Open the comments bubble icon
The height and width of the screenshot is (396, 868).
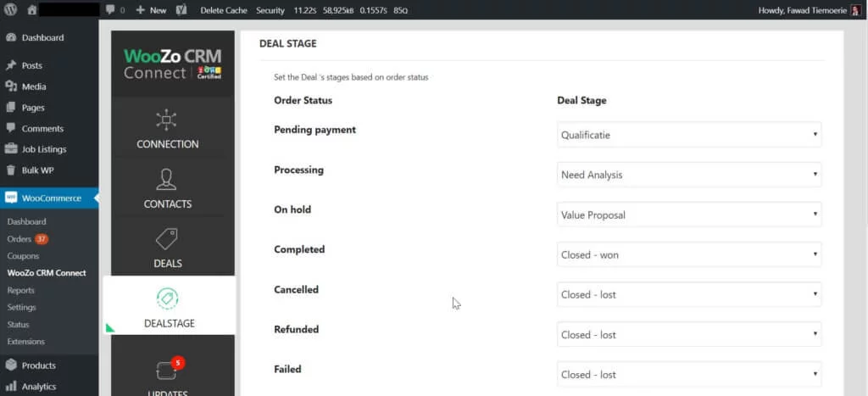(x=110, y=10)
